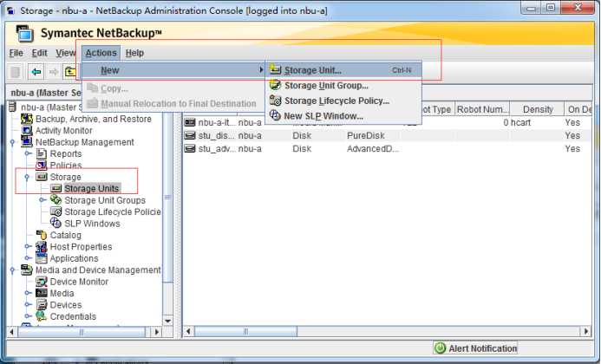Open the File menu
The image size is (601, 364).
pyautogui.click(x=16, y=53)
